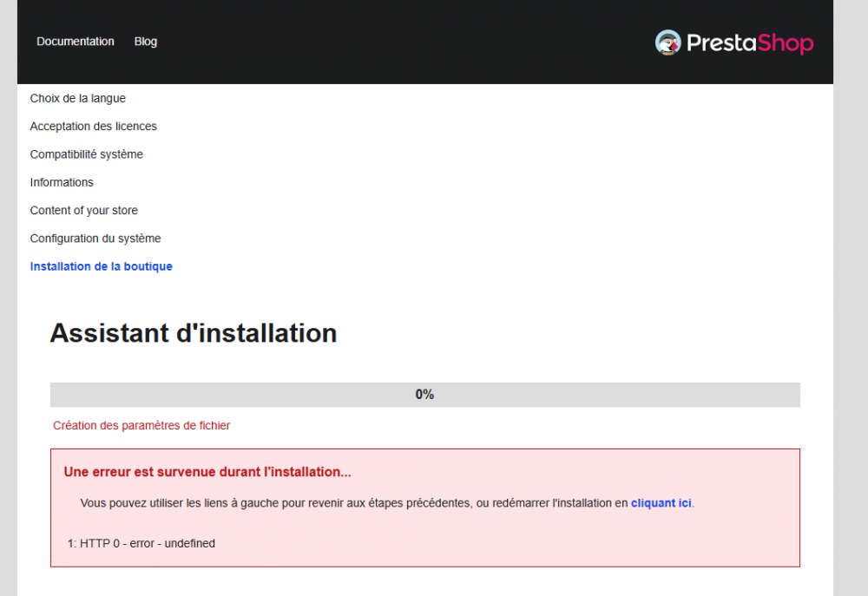Open the 'Compatibilité système' step

pos(86,154)
